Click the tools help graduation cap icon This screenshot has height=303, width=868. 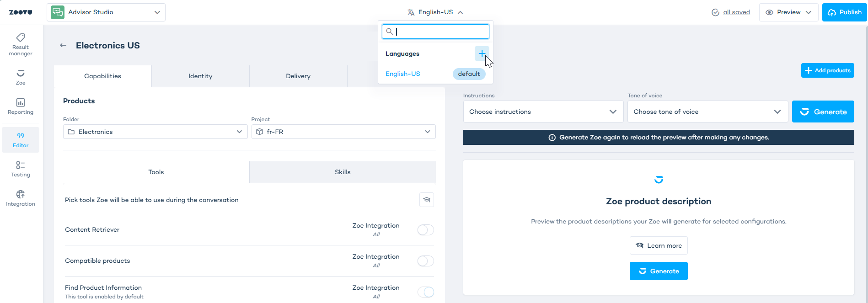pos(427,200)
